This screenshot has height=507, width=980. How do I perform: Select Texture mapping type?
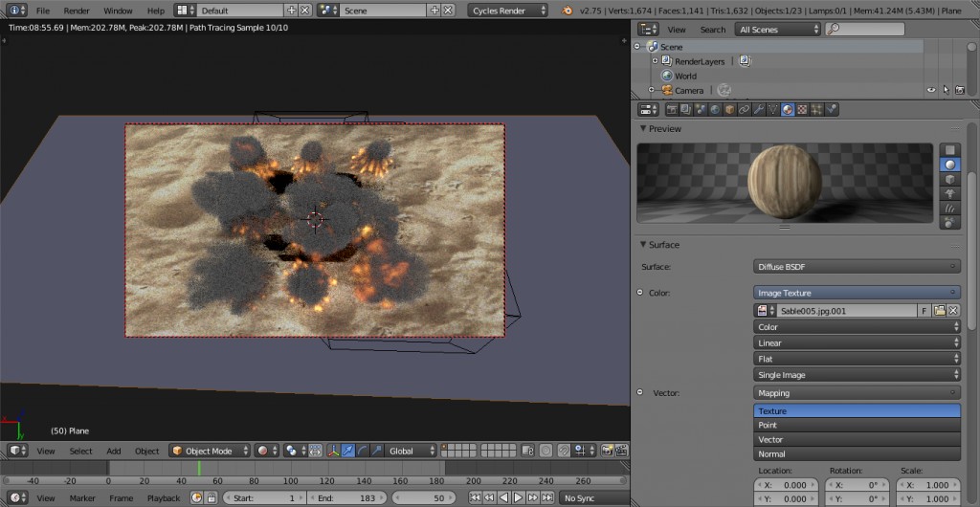pyautogui.click(x=857, y=410)
